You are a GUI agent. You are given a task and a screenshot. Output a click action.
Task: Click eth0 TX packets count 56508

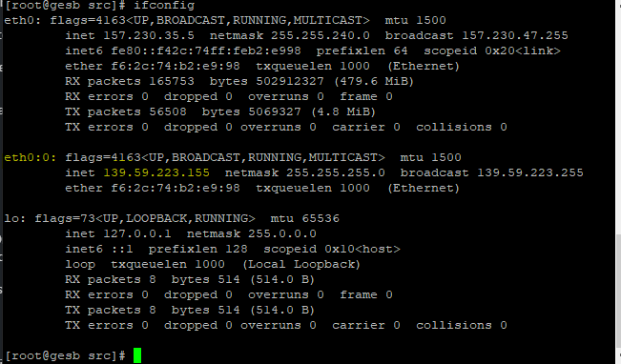[168, 111]
